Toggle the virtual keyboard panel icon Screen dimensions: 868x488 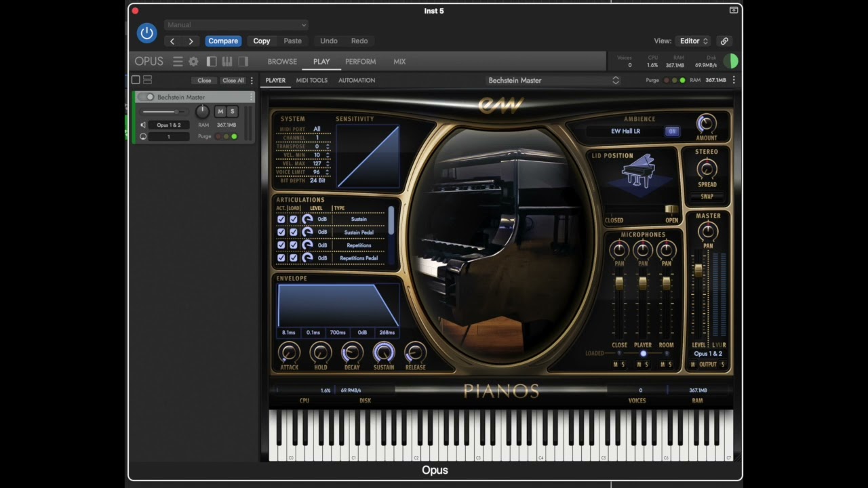click(x=227, y=62)
